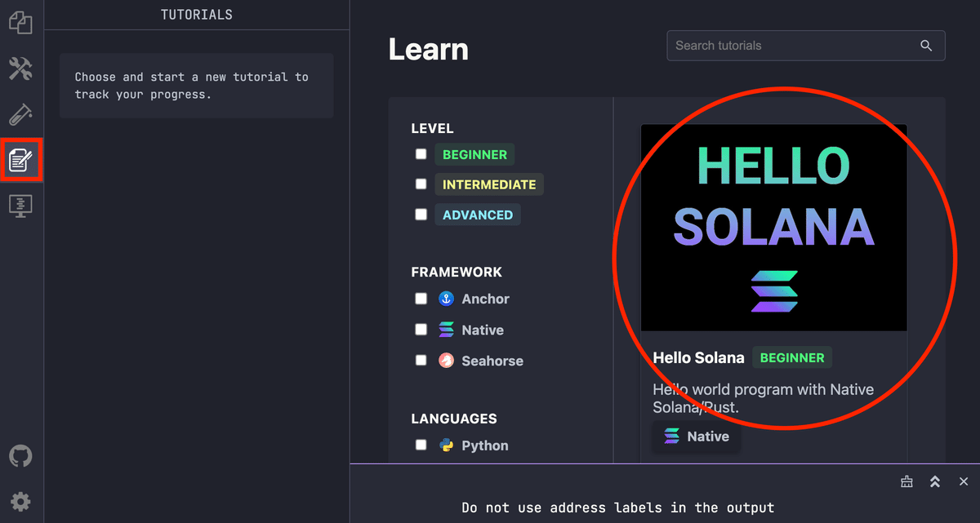Click the INTERMEDIATE level filter label
This screenshot has height=523, width=980.
click(489, 184)
